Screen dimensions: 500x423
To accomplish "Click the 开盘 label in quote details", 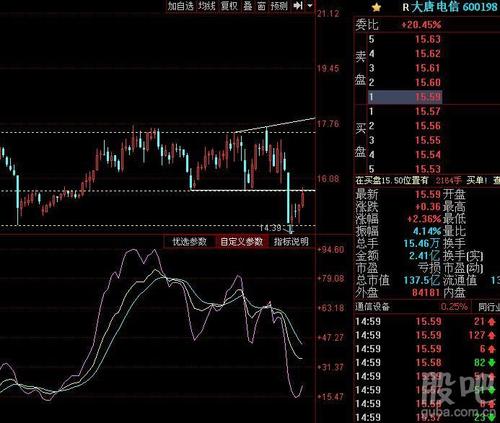I will [x=454, y=194].
